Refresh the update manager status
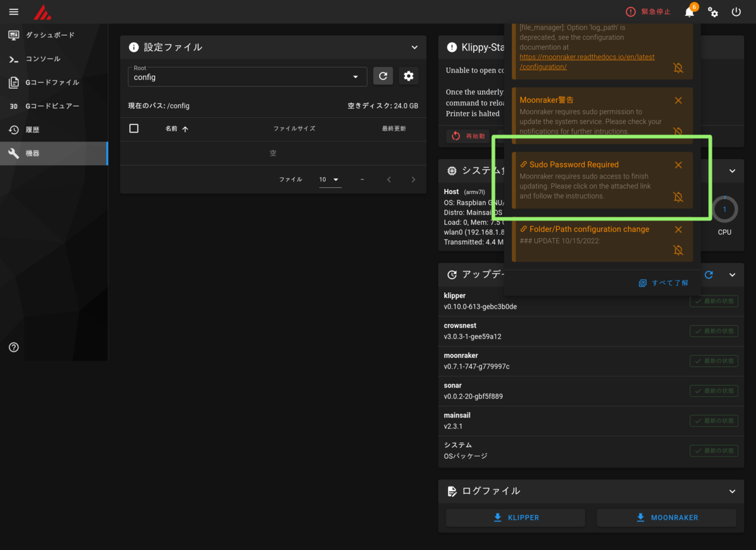The width and height of the screenshot is (756, 550). click(709, 275)
